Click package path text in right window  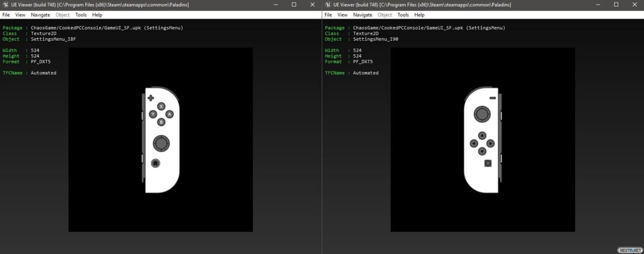(429, 28)
